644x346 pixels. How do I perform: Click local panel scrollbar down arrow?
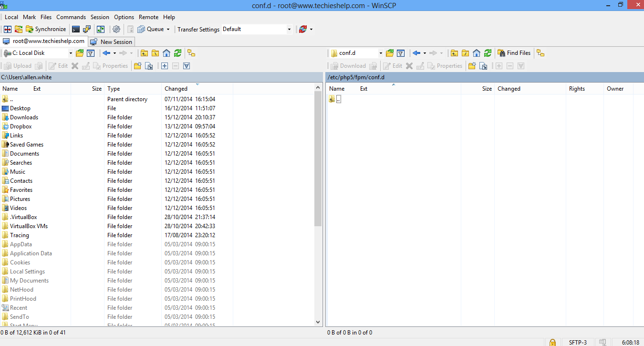318,322
